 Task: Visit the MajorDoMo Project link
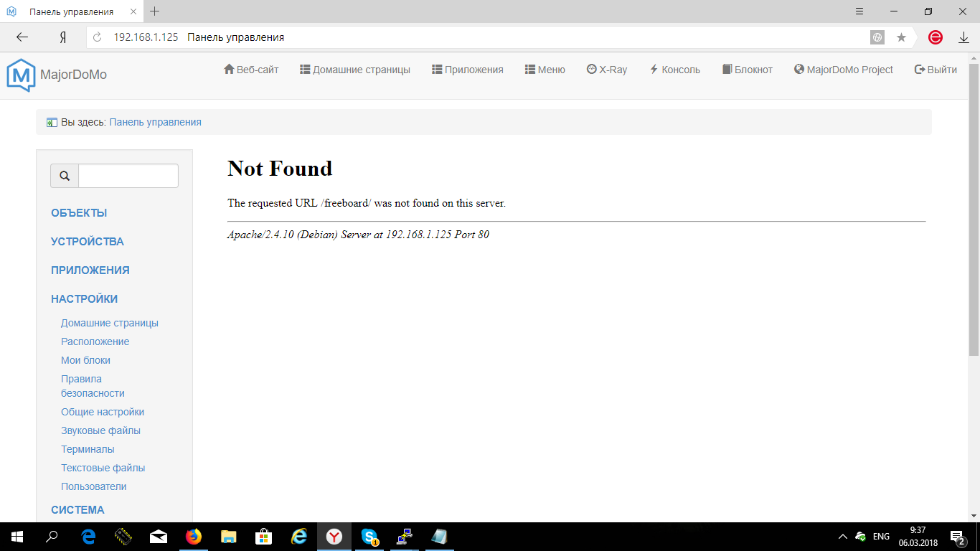click(x=844, y=70)
